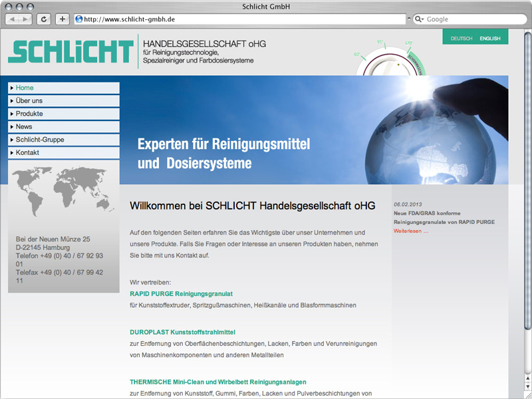Focus the address bar URL field
The image size is (532, 399).
[240, 19]
